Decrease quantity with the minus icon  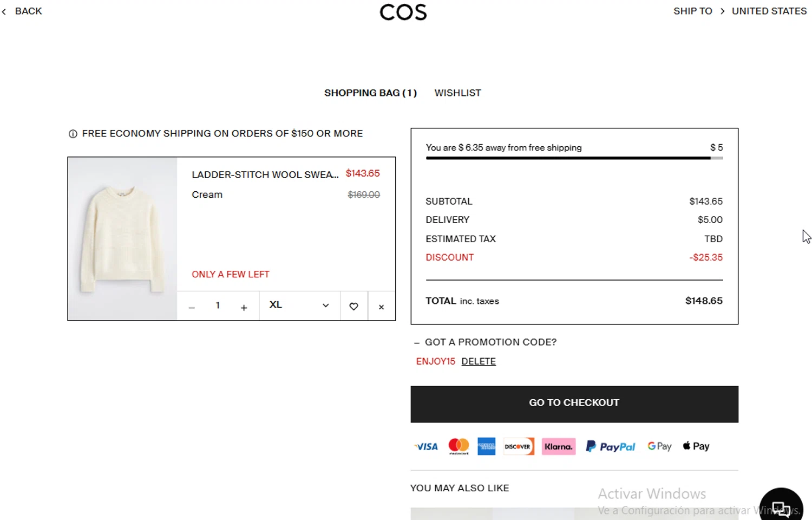coord(192,307)
